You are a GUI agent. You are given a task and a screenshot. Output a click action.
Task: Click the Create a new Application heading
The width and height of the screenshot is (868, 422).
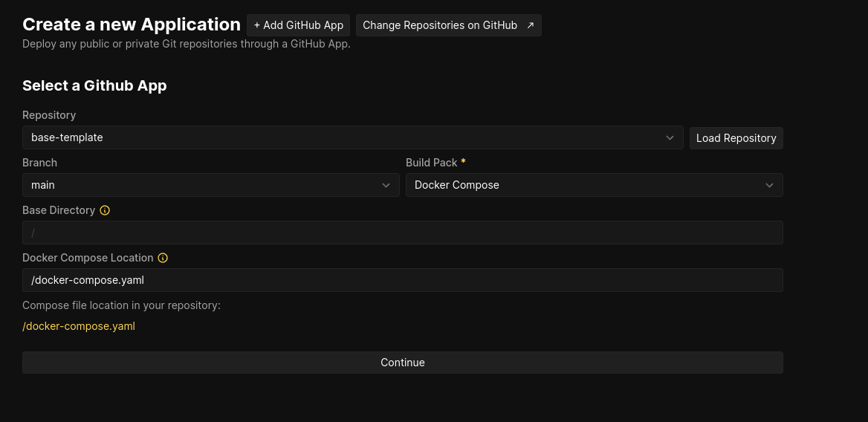pos(132,25)
